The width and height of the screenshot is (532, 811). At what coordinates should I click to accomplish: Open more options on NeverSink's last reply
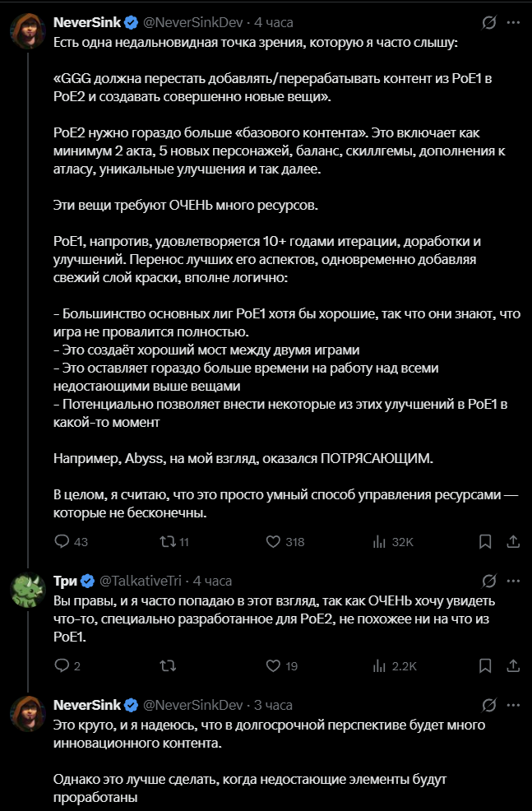[x=513, y=705]
